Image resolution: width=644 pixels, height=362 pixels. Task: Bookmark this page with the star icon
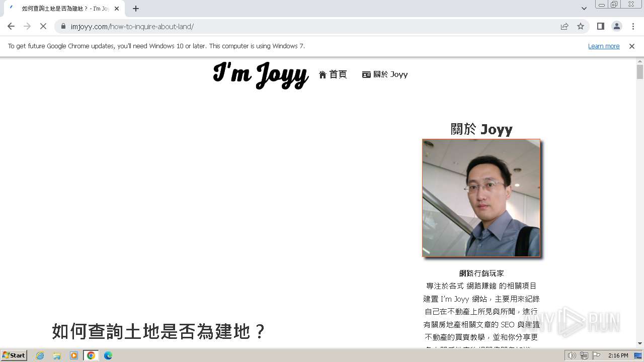tap(581, 26)
